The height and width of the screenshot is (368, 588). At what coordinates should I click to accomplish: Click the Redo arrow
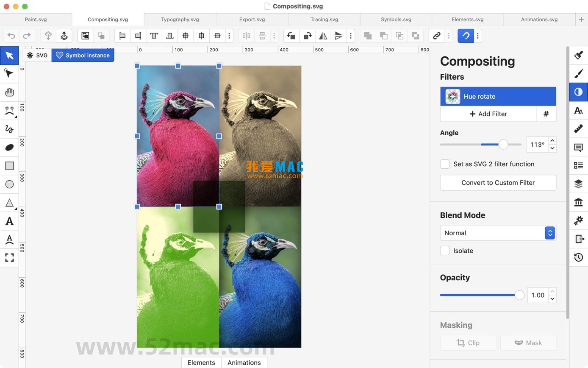click(27, 36)
